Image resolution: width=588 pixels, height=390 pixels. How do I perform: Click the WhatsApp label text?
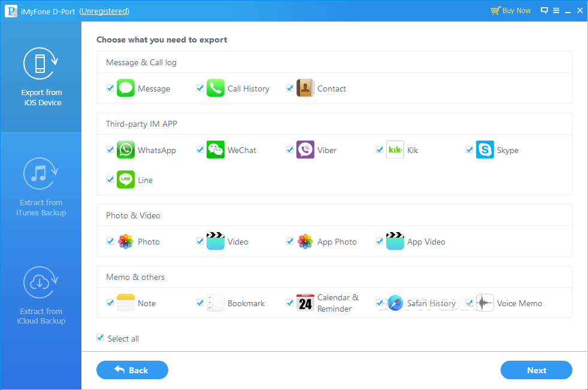[157, 151]
